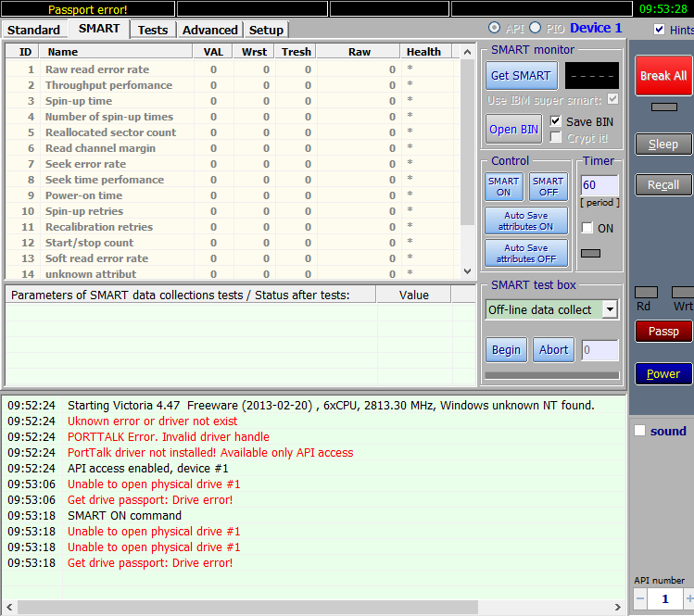The height and width of the screenshot is (616, 694).
Task: Turn SMART OFF in Control panel
Action: pos(548,187)
